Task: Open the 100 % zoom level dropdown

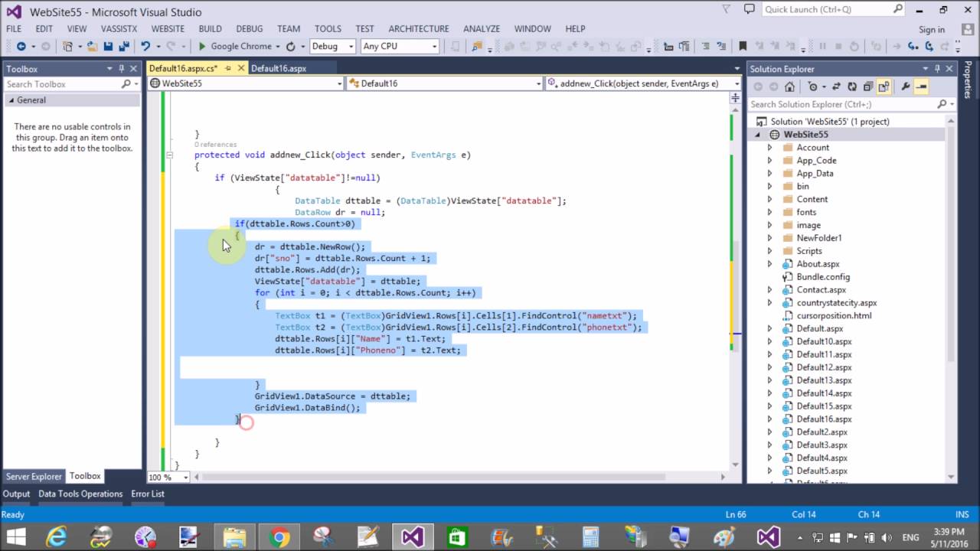Action: (x=186, y=477)
